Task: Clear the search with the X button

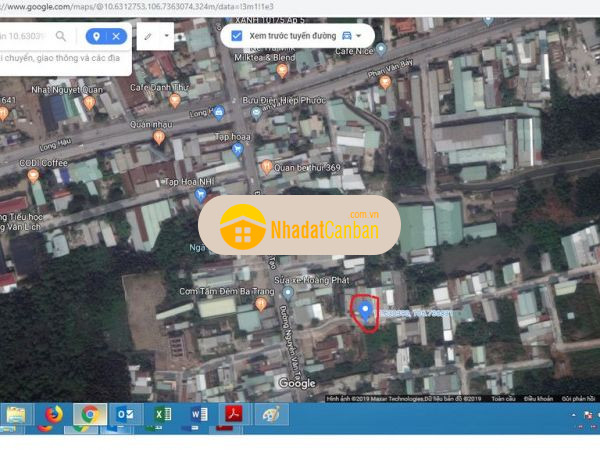Action: [116, 37]
